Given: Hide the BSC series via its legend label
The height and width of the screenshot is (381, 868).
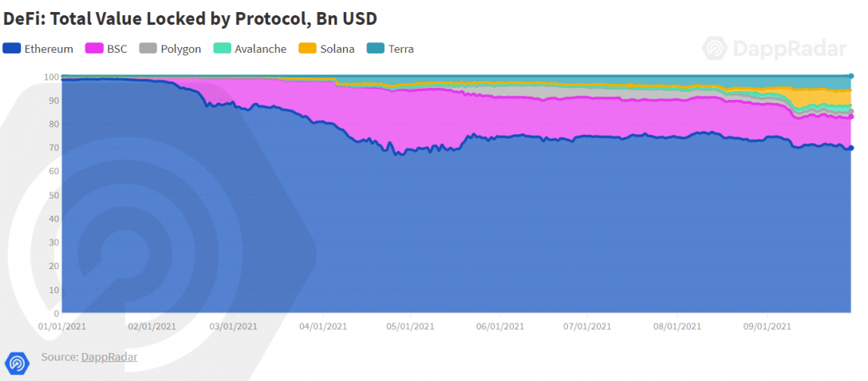Looking at the screenshot, I should pyautogui.click(x=116, y=49).
